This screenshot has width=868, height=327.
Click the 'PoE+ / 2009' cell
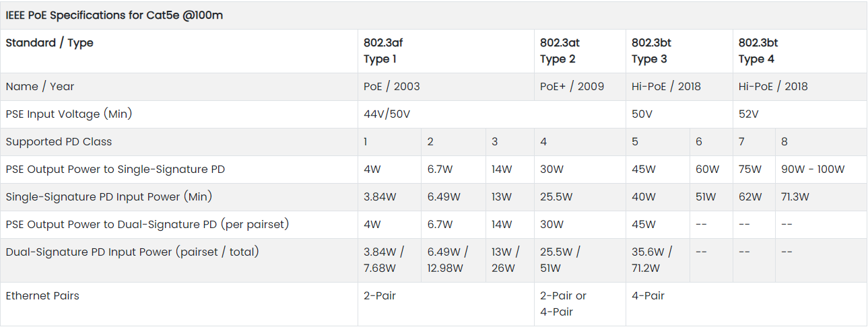pyautogui.click(x=572, y=87)
